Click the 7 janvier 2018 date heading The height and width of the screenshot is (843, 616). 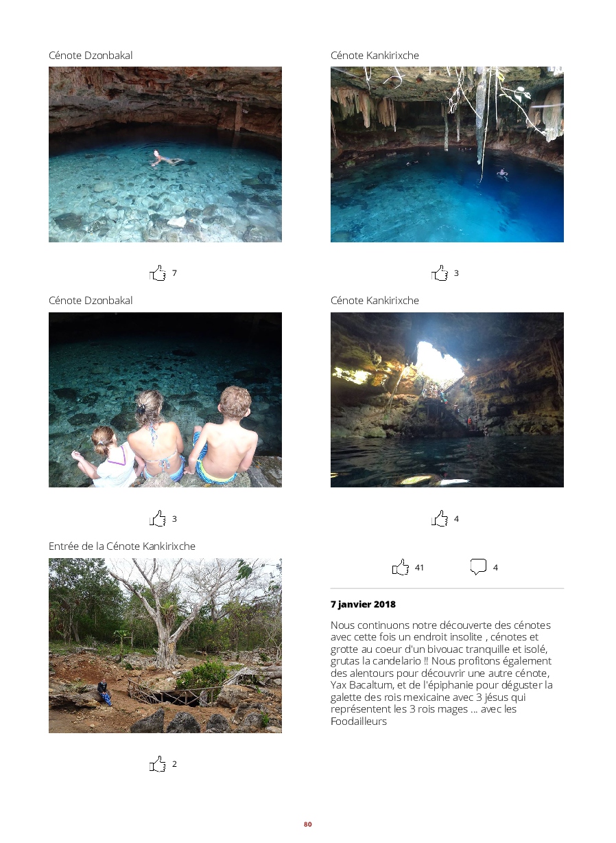point(363,605)
